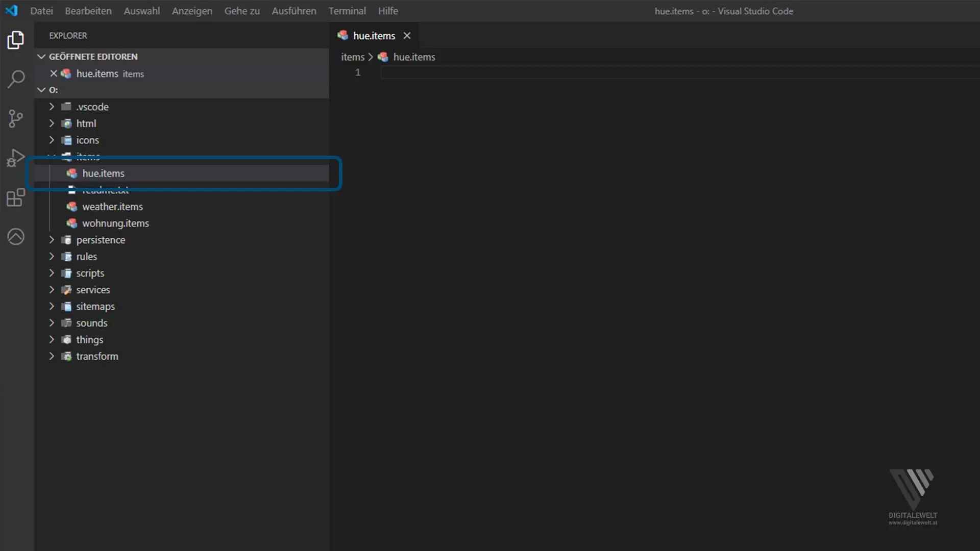Screen dimensions: 980x551
Task: Open the Extensions view icon
Action: coord(16,197)
